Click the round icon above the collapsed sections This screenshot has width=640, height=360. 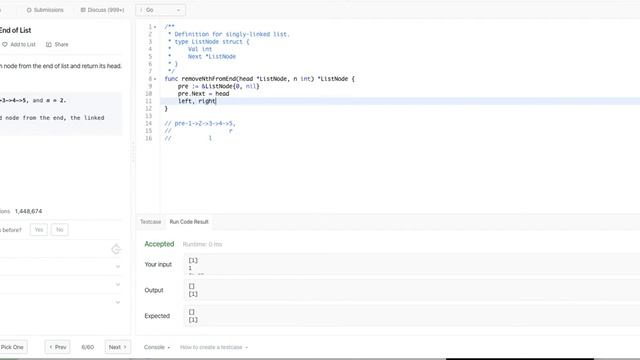[x=116, y=249]
